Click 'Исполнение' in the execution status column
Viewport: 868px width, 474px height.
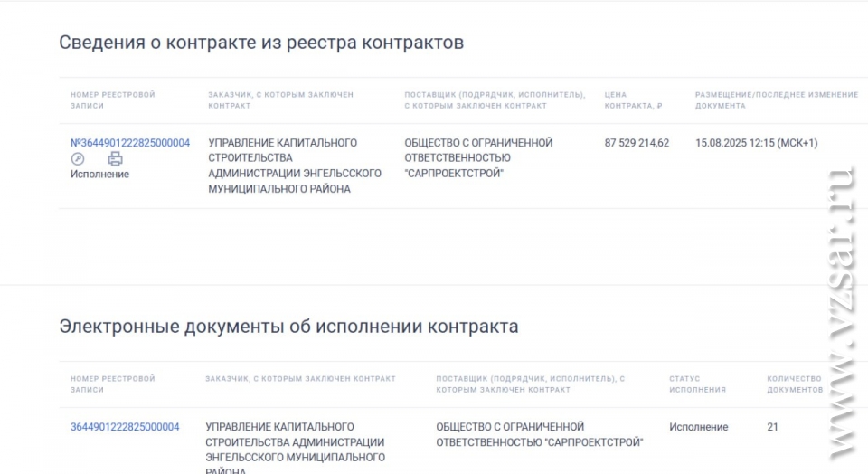click(x=699, y=427)
